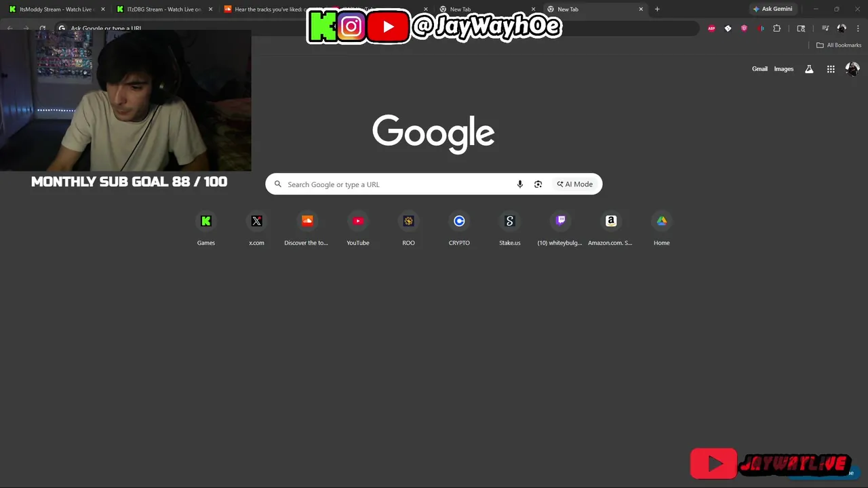
Task: Click the Ask Gemini button
Action: coord(772,9)
